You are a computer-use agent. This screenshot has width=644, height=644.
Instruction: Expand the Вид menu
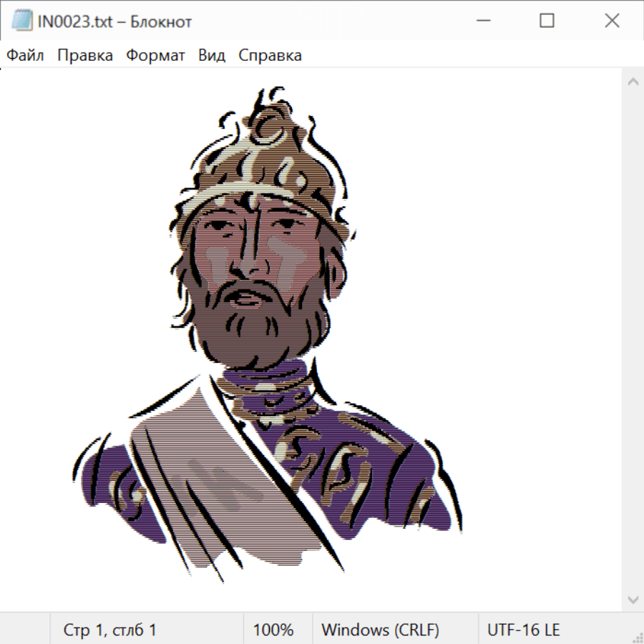211,55
